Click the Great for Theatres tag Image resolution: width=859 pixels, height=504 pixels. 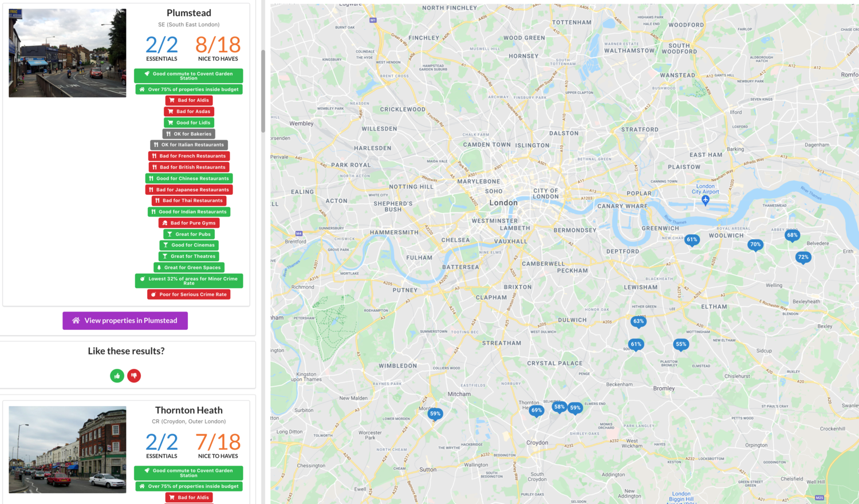(x=189, y=257)
